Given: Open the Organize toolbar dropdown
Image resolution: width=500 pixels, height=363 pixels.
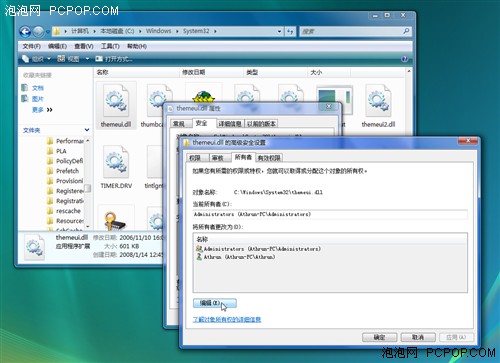Looking at the screenshot, I should [36, 59].
